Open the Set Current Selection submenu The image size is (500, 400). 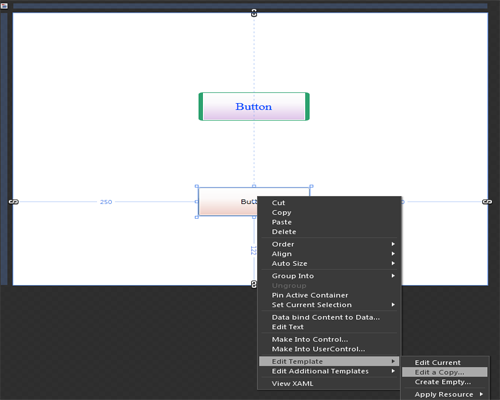(329, 305)
